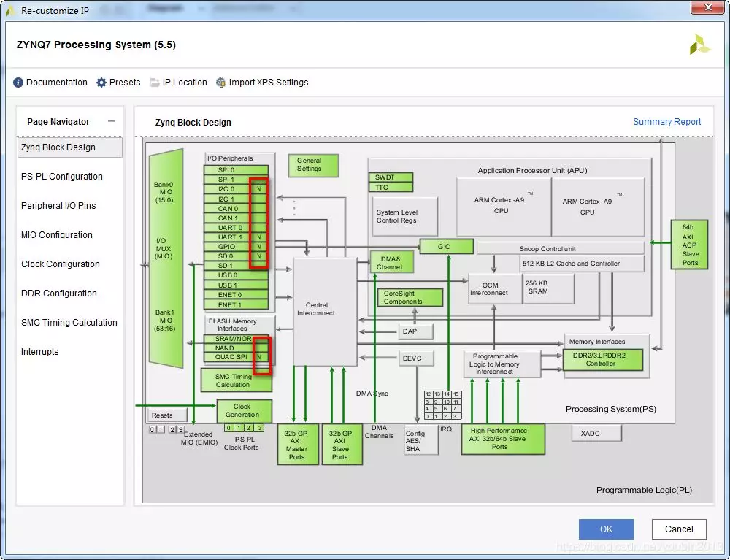
Task: Click the SWDT block
Action: pyautogui.click(x=391, y=177)
